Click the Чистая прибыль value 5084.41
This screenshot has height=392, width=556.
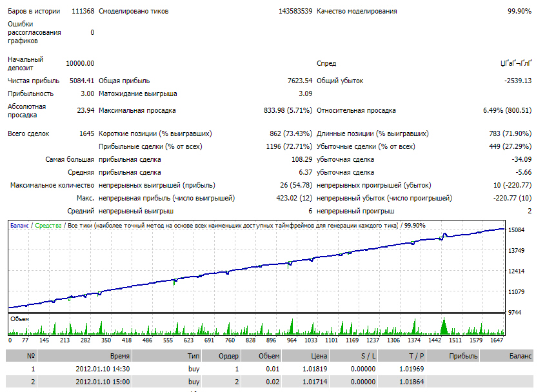coord(82,81)
